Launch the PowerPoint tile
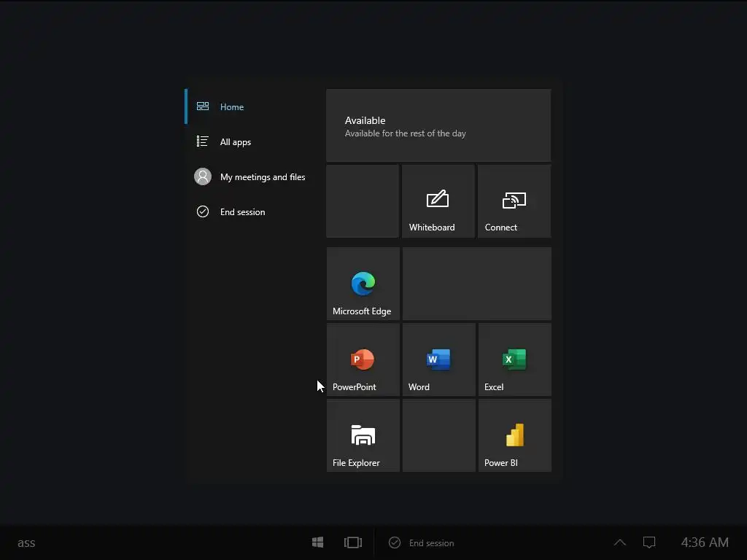Image resolution: width=747 pixels, height=560 pixels. (x=363, y=359)
